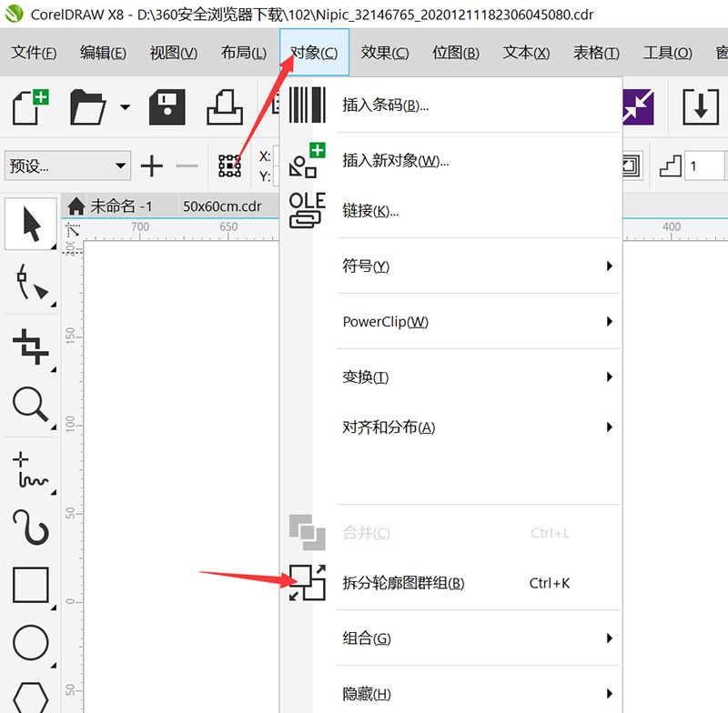
Task: Click the break-apart icon beside 拆分轮廓图群组
Action: click(x=307, y=583)
